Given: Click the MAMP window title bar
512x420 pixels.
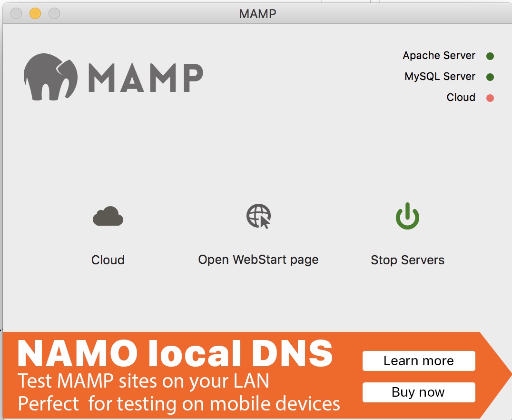Looking at the screenshot, I should coord(257,13).
